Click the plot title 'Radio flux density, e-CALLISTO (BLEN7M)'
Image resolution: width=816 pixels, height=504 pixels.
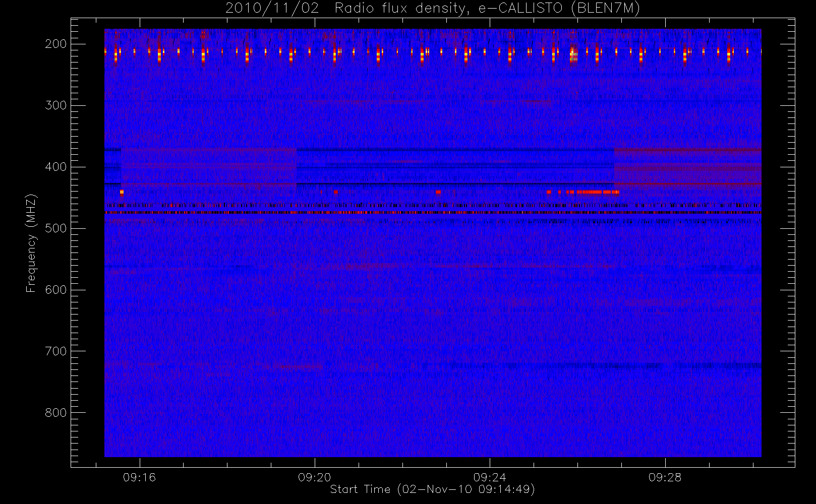click(x=487, y=9)
